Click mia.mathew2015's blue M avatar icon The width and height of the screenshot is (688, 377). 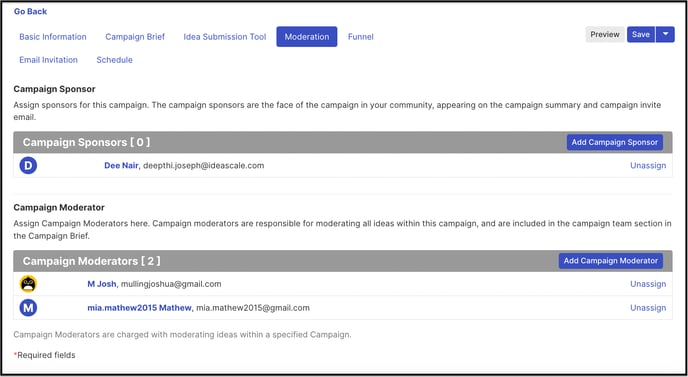pos(28,308)
